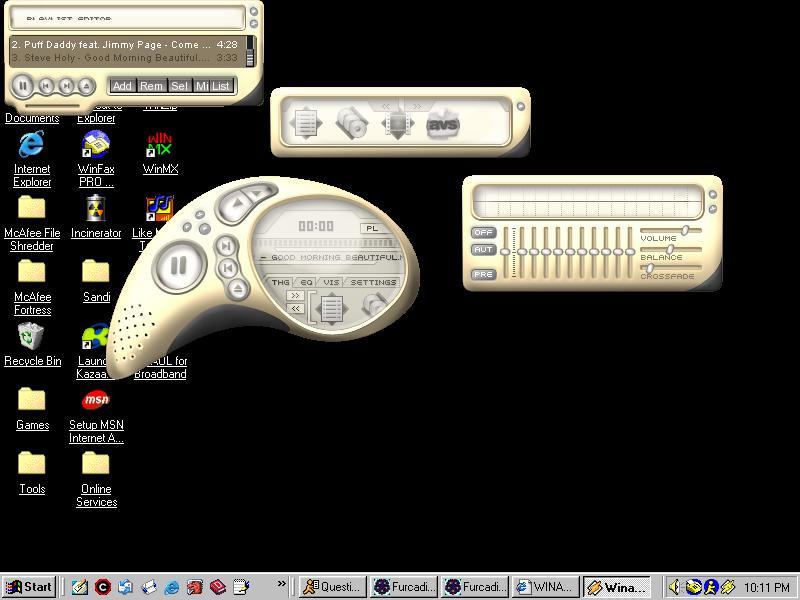Launch AVS visualization from thinger
Viewport: 800px width, 600px height.
point(443,124)
